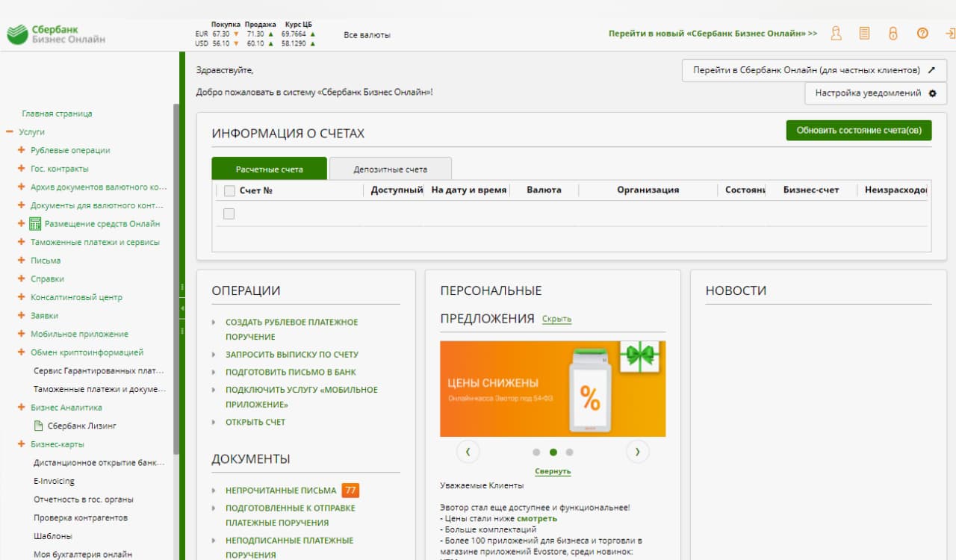Show previous offer with left carousel arrow
The image size is (956, 560).
(x=468, y=452)
